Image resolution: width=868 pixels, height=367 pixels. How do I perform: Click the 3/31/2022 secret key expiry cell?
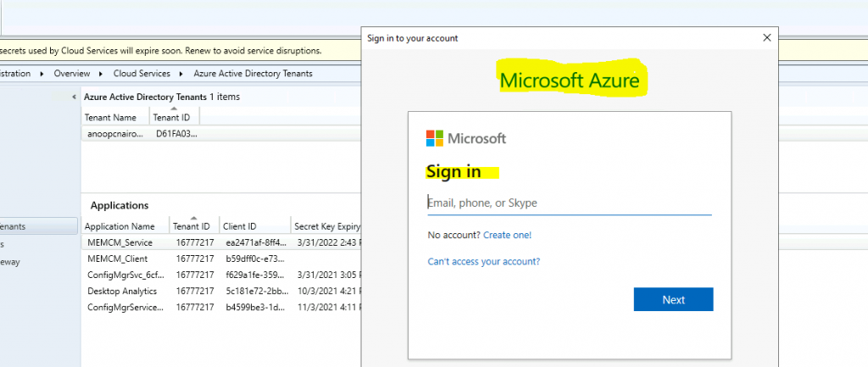[x=329, y=242]
